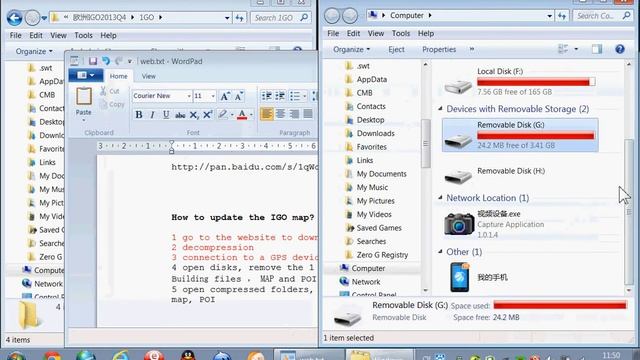640x360 pixels.
Task: Open View menu in Computer window
Action: coord(376,33)
